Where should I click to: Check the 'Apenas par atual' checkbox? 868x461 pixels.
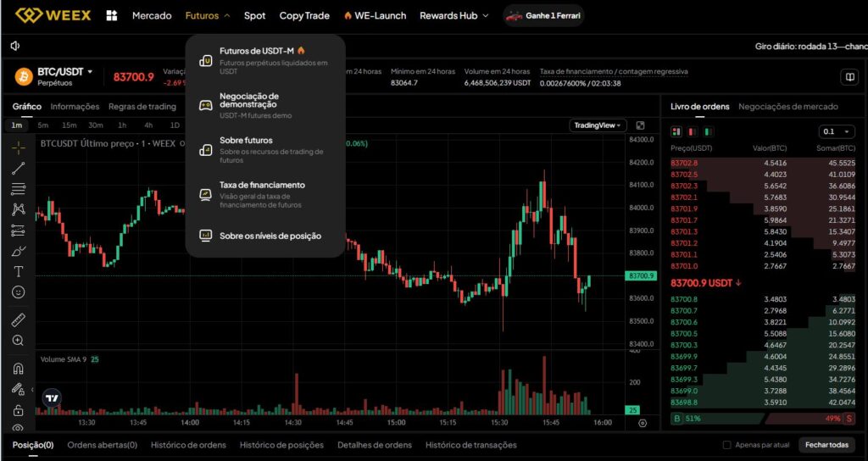tap(726, 445)
